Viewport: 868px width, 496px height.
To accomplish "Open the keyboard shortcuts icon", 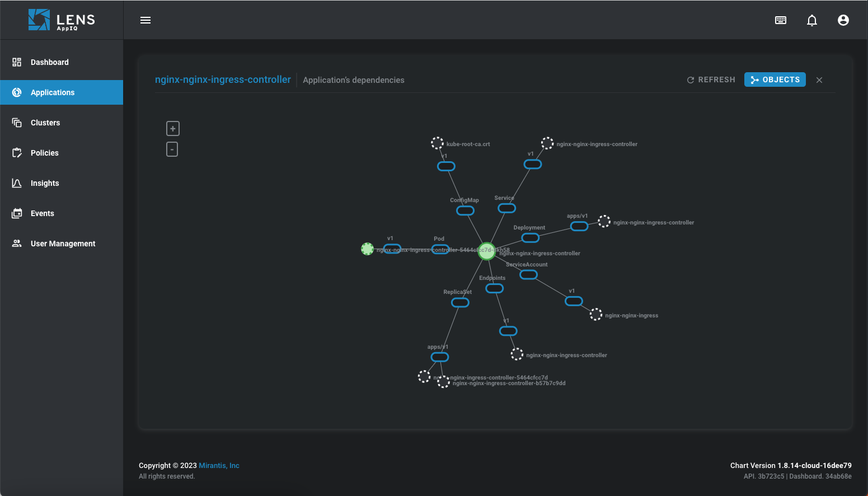I will (781, 20).
